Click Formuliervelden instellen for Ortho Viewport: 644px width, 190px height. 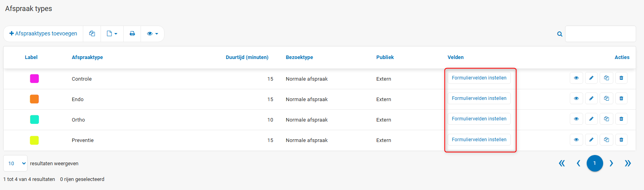pos(479,119)
